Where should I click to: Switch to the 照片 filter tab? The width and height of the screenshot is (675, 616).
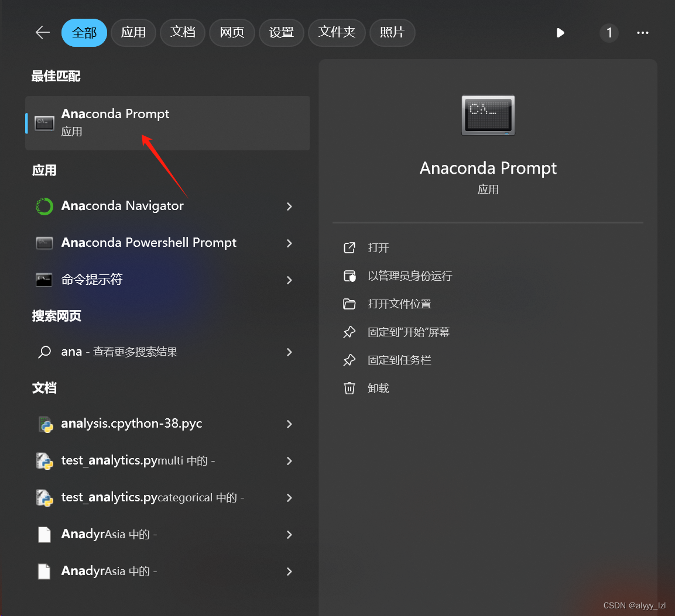[x=392, y=33]
